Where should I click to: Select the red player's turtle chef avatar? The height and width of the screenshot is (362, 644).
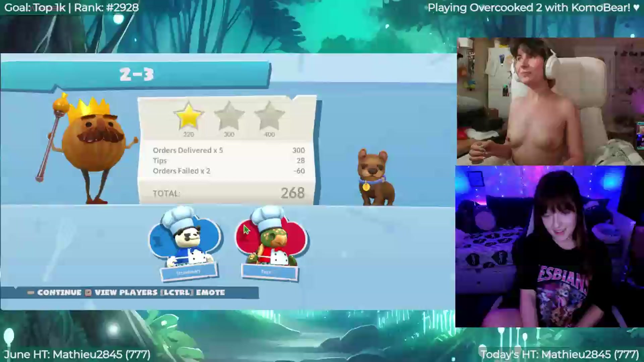click(x=271, y=236)
